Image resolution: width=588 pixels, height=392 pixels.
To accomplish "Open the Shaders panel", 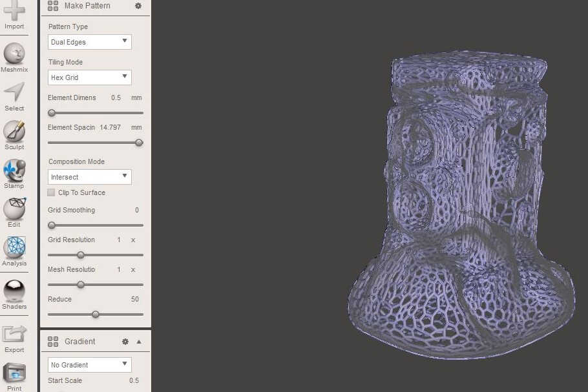I will tap(14, 291).
